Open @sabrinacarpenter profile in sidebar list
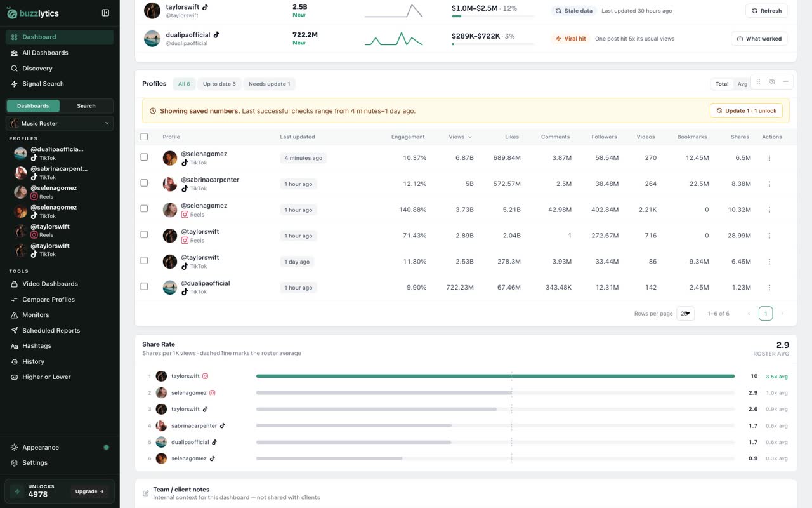Viewport: 812px width, 508px height. (60, 173)
